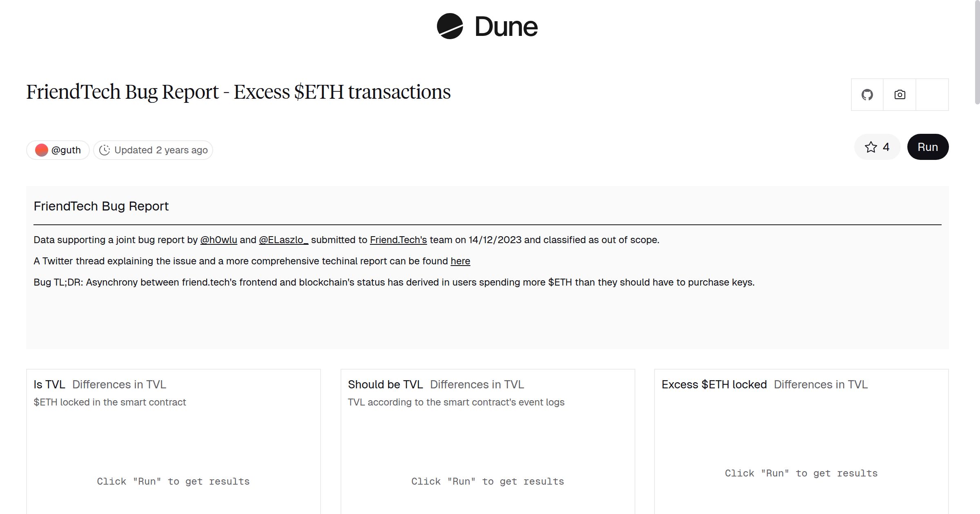Open @guth's profile link
980x514 pixels.
coord(66,150)
